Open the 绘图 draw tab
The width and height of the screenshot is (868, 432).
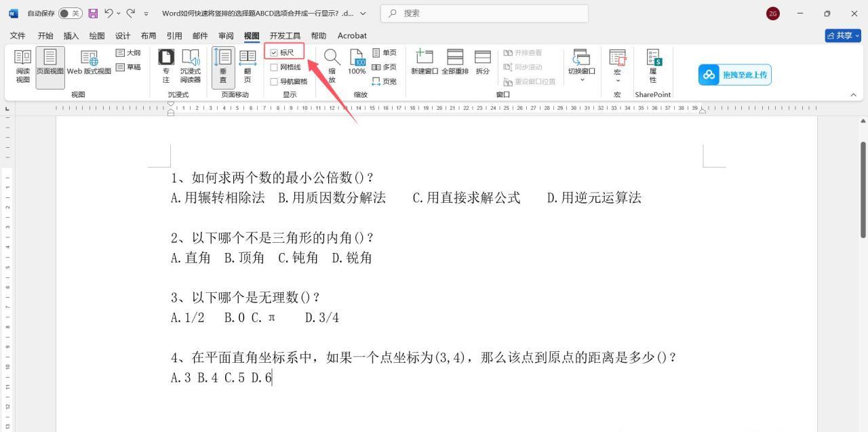(97, 35)
